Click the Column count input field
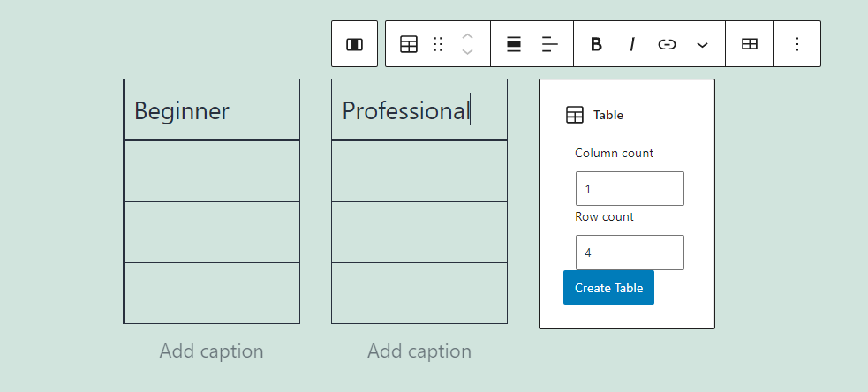 click(630, 189)
